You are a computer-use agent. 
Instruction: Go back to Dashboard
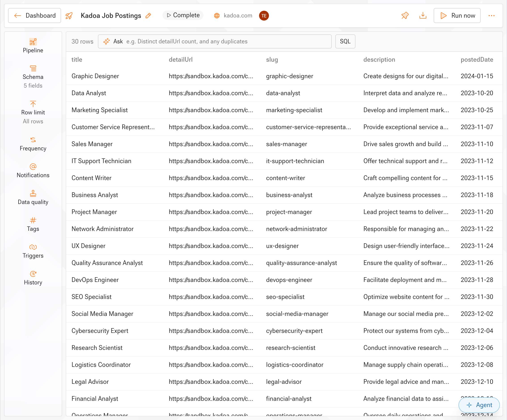pos(34,16)
